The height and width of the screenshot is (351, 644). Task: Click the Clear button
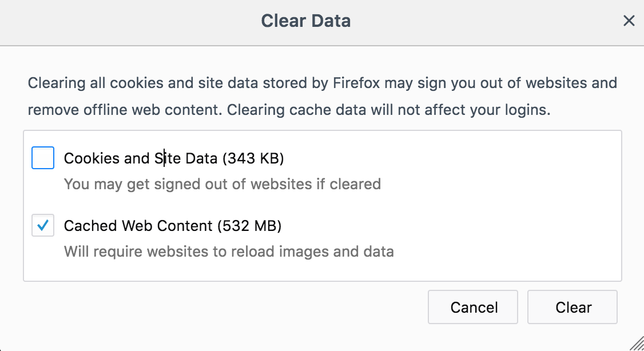coord(572,308)
